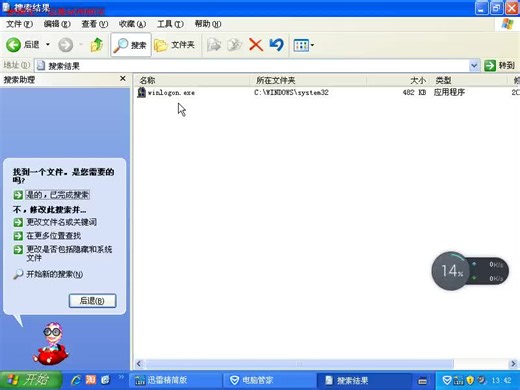Click the yellow shield tray icon

[x=470, y=380]
